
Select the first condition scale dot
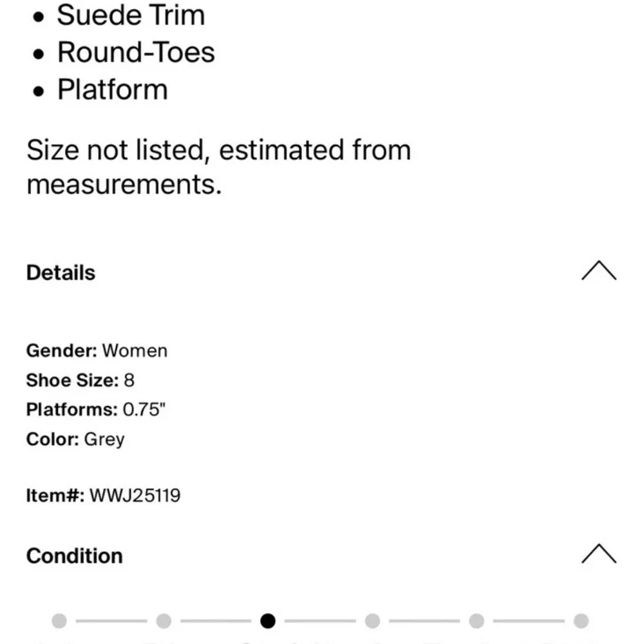point(59,621)
